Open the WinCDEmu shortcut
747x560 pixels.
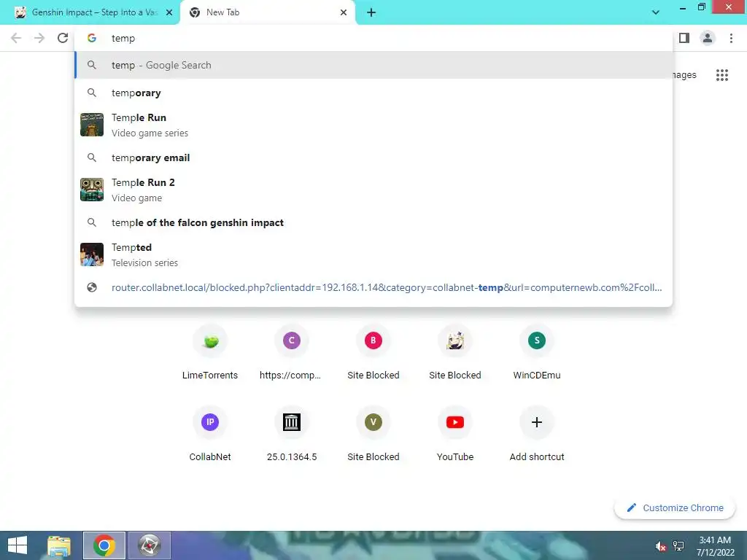pos(537,352)
